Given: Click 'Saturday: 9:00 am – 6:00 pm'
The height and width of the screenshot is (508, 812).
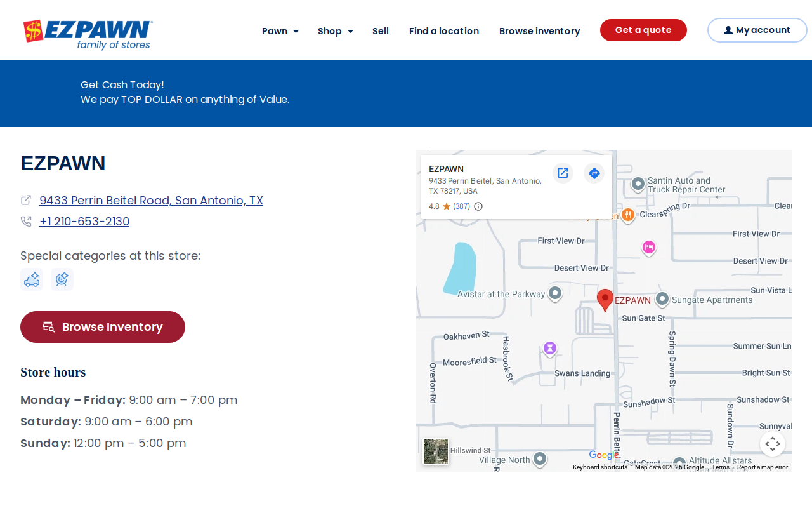Looking at the screenshot, I should 107,422.
